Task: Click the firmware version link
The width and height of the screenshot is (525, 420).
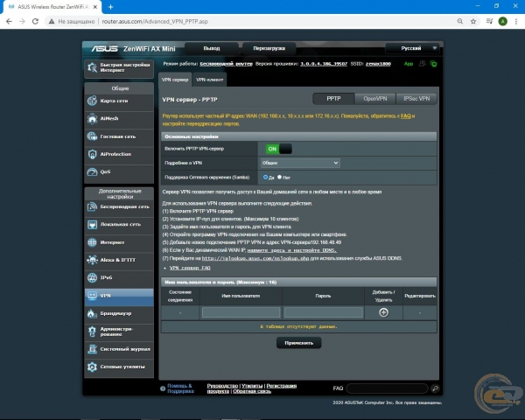Action: (324, 64)
